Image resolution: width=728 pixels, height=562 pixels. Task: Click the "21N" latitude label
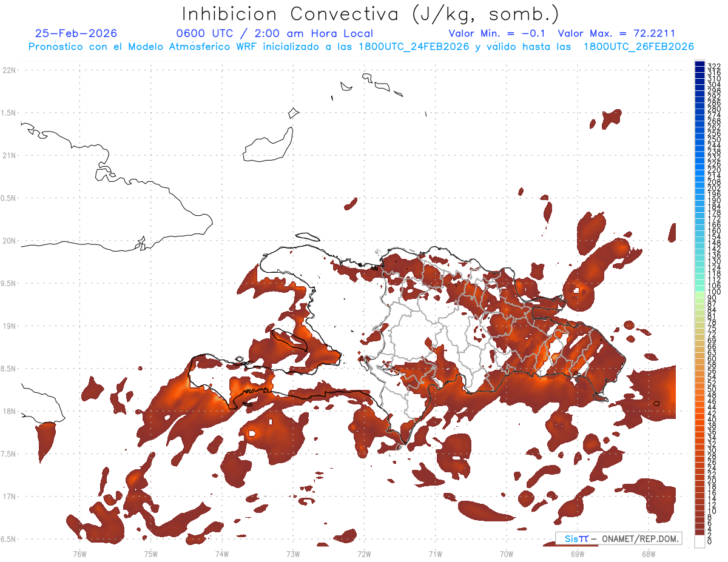tap(10, 155)
